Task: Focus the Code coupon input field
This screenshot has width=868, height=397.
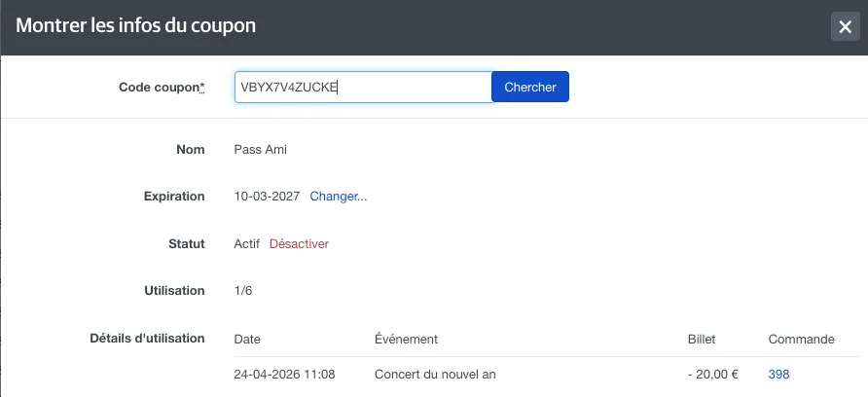Action: coord(363,87)
